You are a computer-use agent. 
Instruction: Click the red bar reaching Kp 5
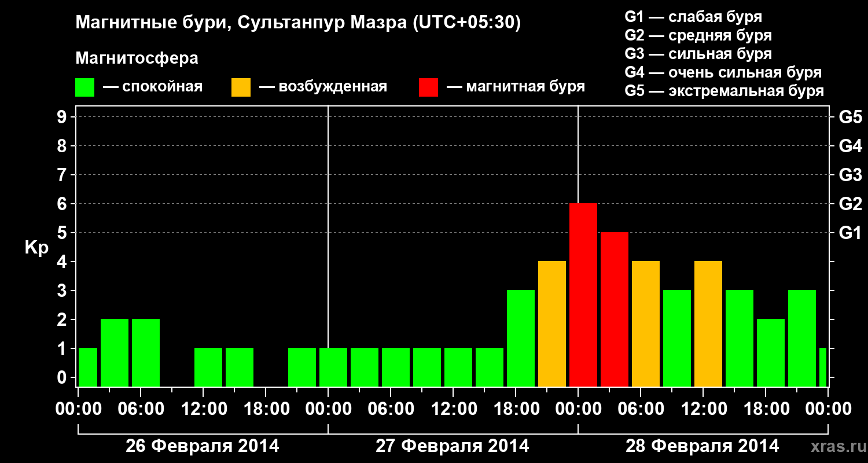pyautogui.click(x=615, y=310)
